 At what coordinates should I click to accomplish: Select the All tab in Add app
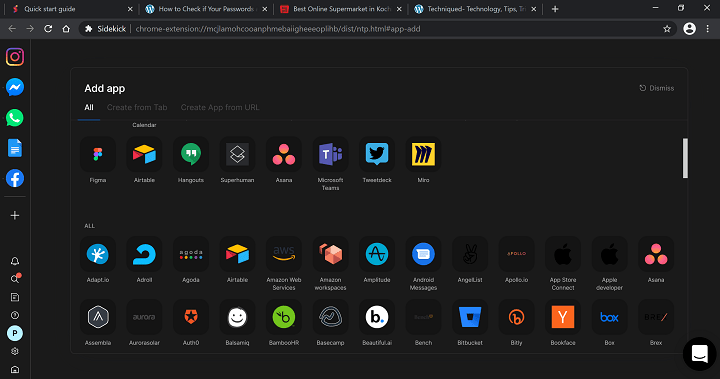tap(89, 107)
